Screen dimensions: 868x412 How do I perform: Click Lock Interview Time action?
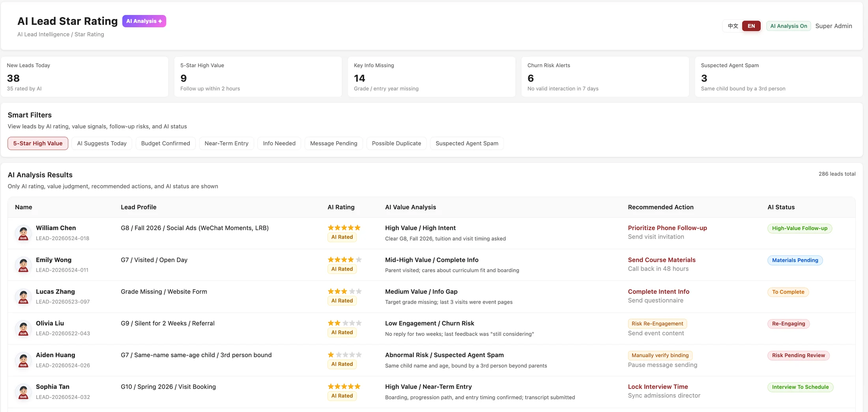pyautogui.click(x=658, y=387)
